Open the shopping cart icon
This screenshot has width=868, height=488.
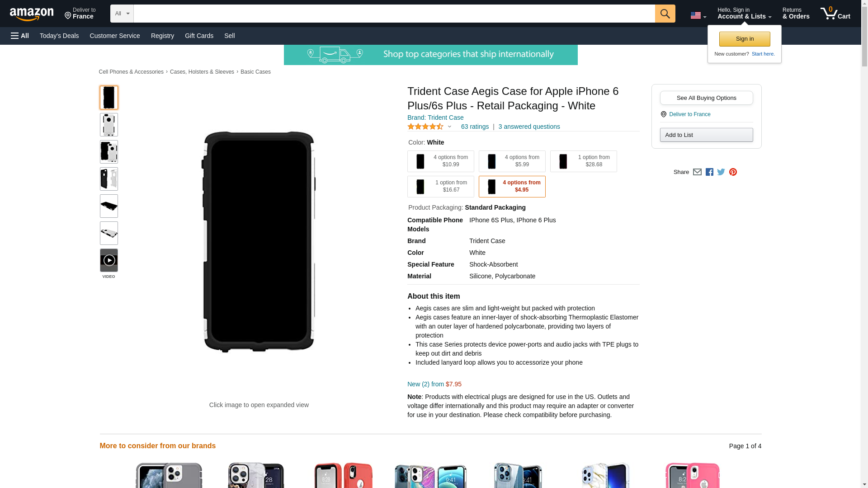835,14
